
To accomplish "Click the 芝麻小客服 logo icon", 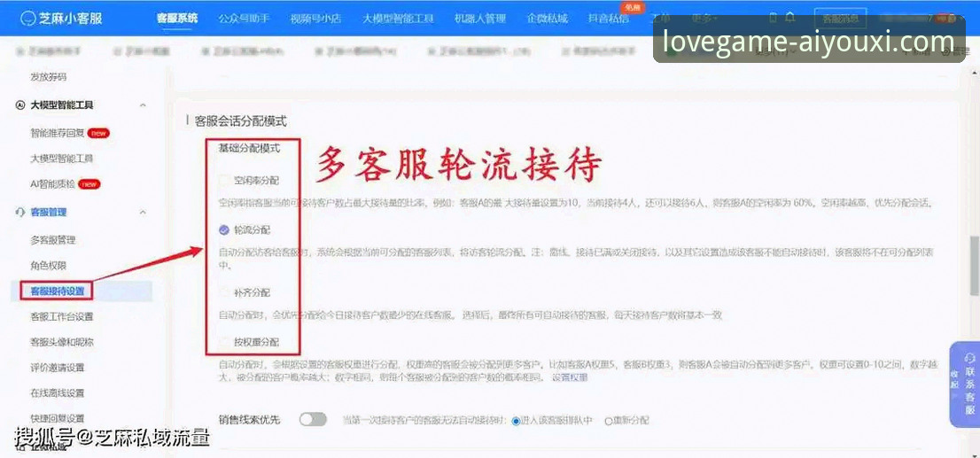I will pyautogui.click(x=27, y=18).
